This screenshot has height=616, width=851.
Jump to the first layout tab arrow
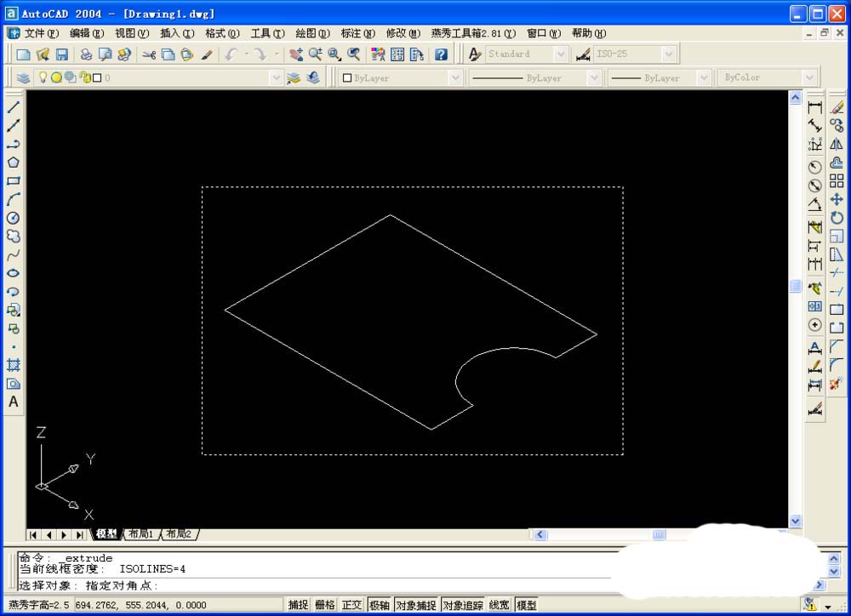point(33,535)
